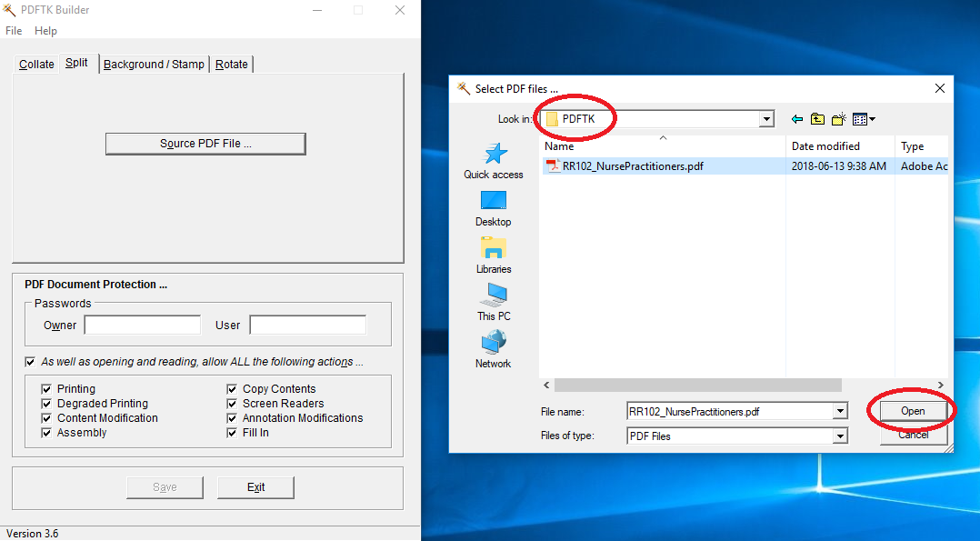Toggle Screen Readers checkbox
The image size is (980, 541).
pyautogui.click(x=232, y=404)
